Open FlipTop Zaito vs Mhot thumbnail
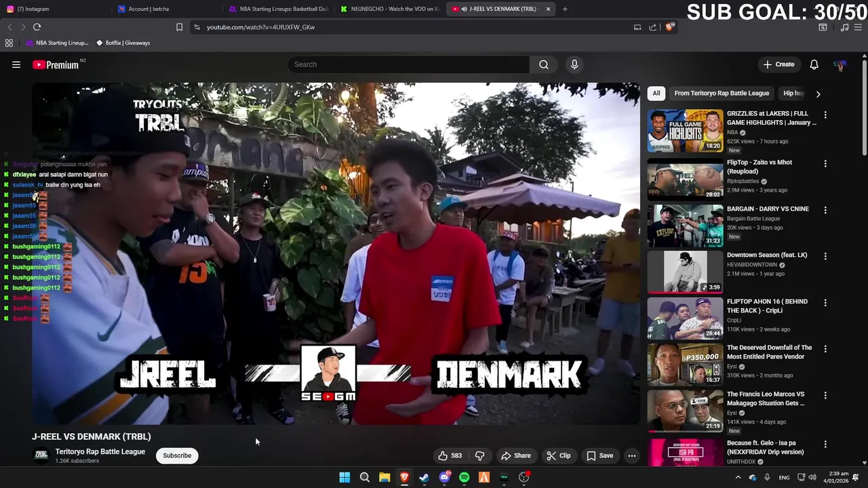 click(x=685, y=179)
